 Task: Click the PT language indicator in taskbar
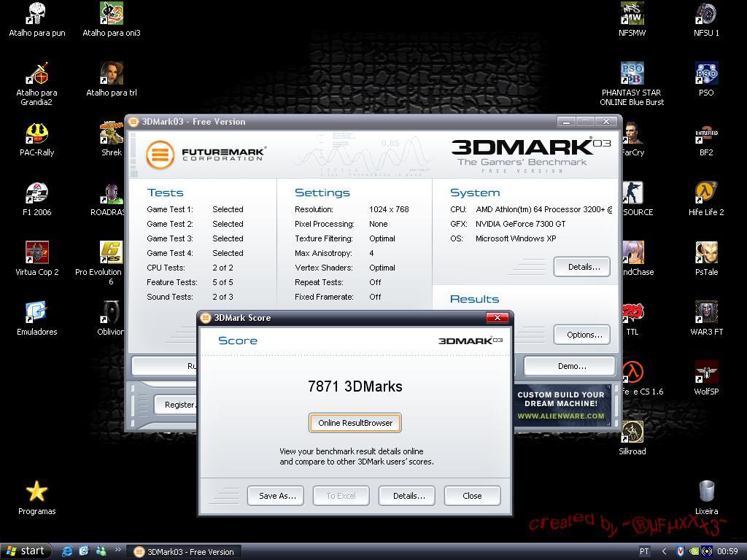click(x=644, y=551)
